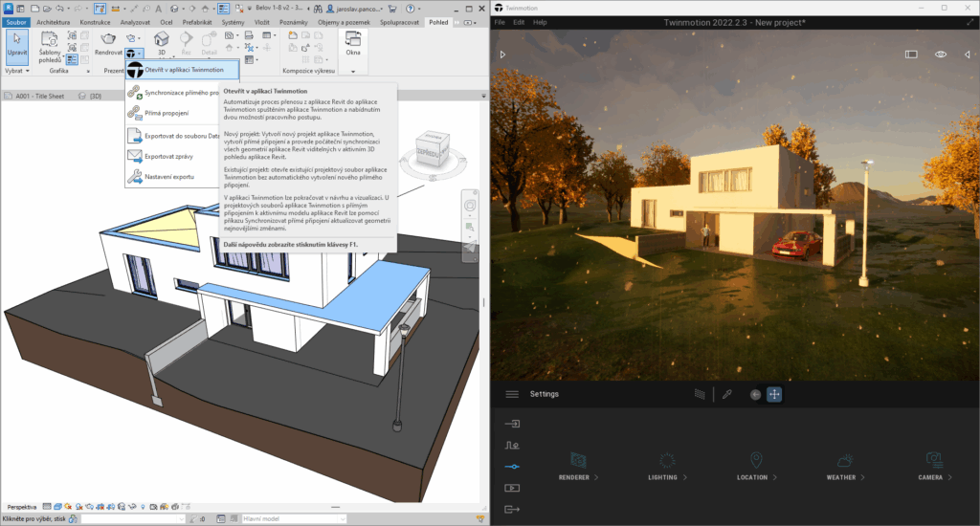The width and height of the screenshot is (980, 526).
Task: Expand the Renderer settings chevron
Action: pyautogui.click(x=596, y=477)
